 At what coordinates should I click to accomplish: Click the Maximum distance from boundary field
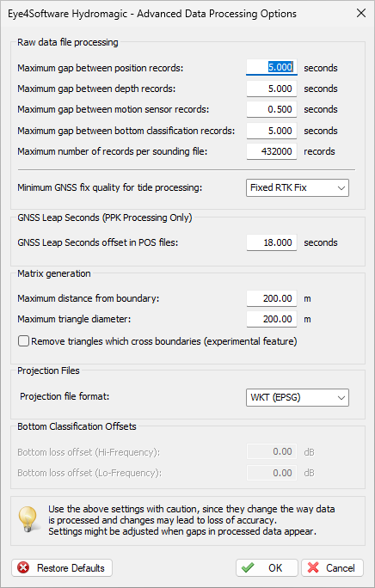point(272,298)
